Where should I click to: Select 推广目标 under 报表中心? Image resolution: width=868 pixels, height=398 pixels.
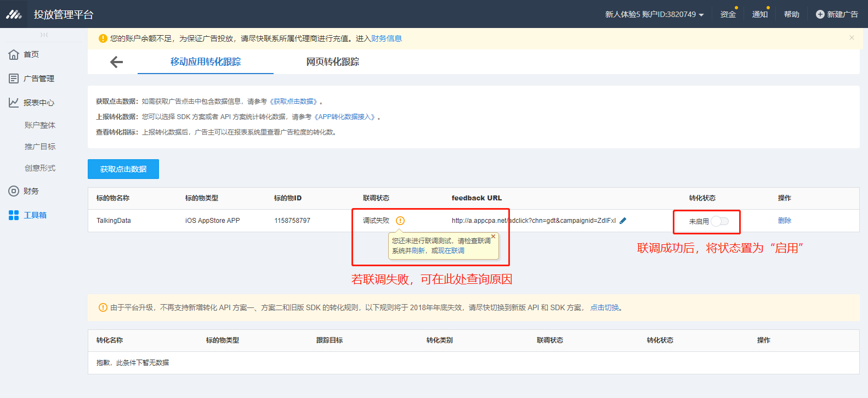point(40,147)
